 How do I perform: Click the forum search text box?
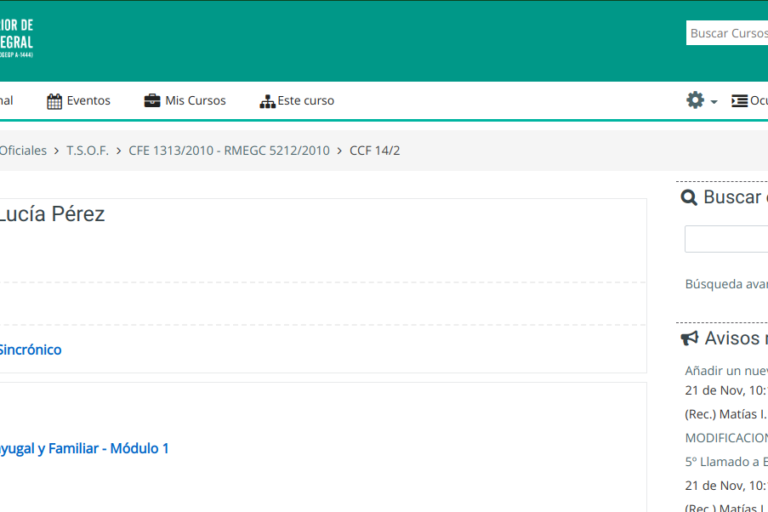click(726, 239)
